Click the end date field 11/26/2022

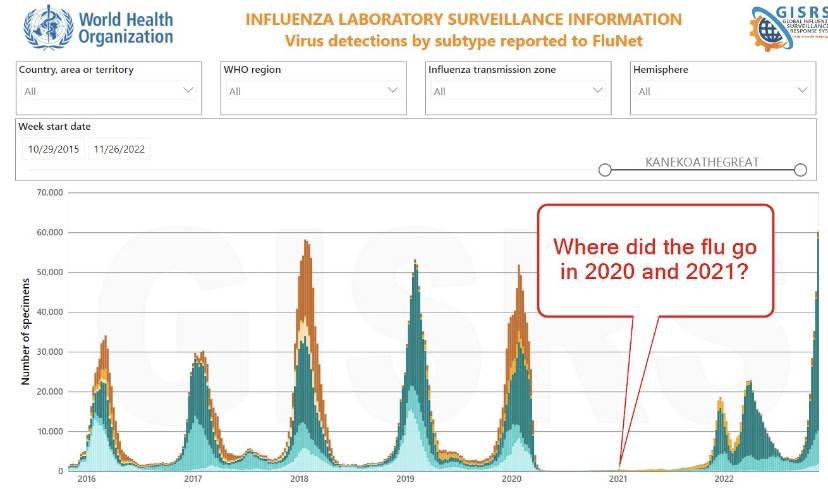(119, 150)
